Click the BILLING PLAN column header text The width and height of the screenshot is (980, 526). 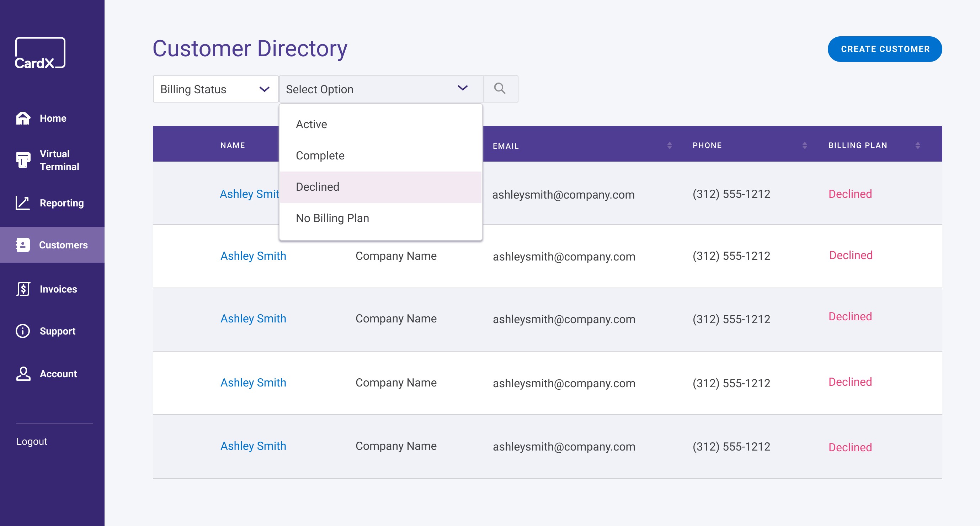[x=858, y=145]
